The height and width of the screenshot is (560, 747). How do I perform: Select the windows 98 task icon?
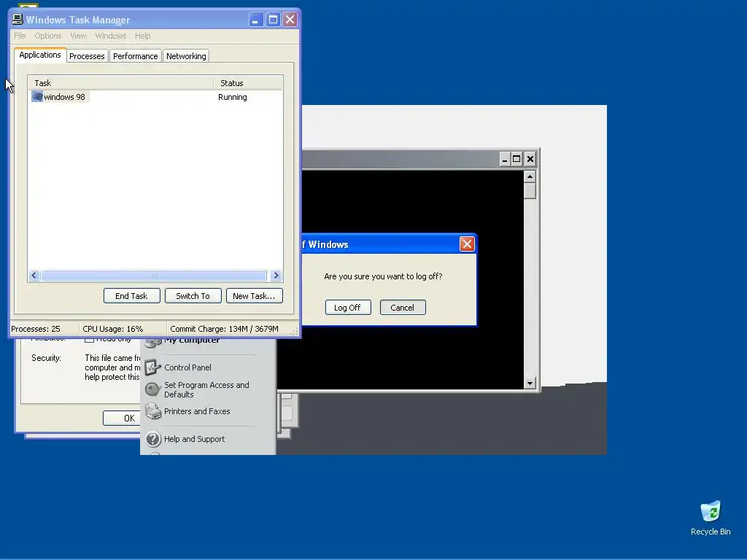click(37, 97)
